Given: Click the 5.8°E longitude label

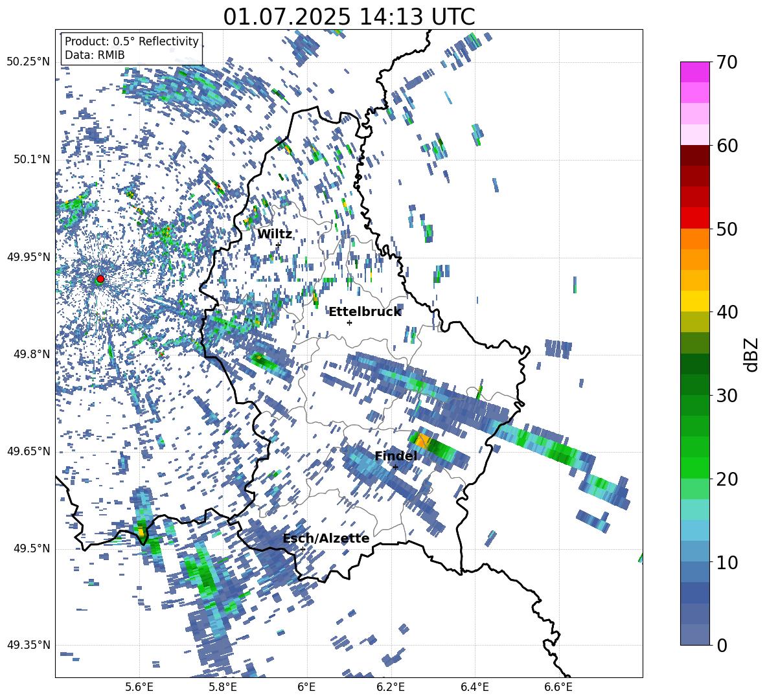Looking at the screenshot, I should (x=223, y=687).
